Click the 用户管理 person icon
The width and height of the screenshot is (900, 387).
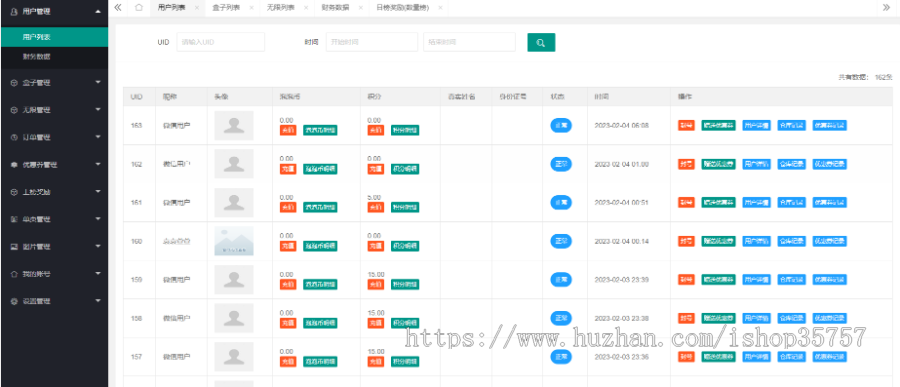pos(14,11)
